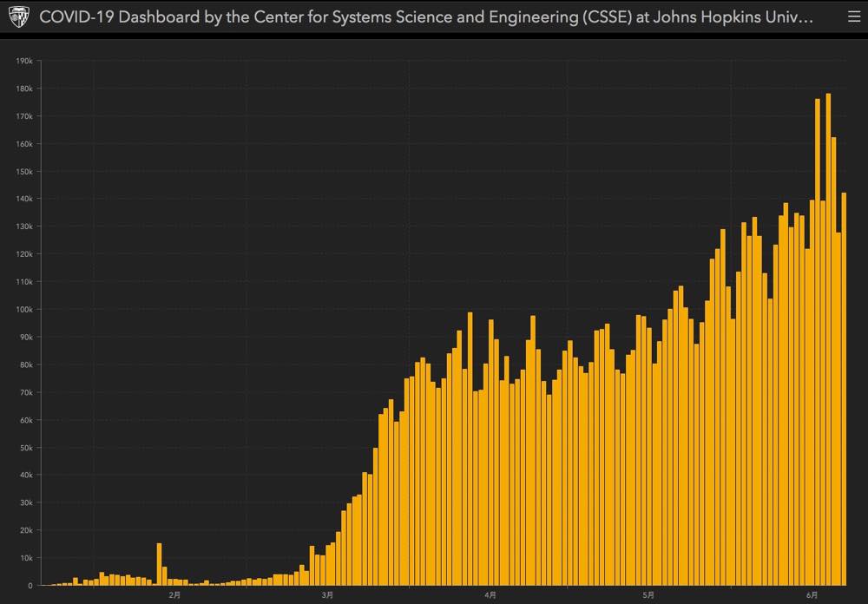868x604 pixels.
Task: Click the COVID-19 Dashboard title text
Action: coord(425,17)
